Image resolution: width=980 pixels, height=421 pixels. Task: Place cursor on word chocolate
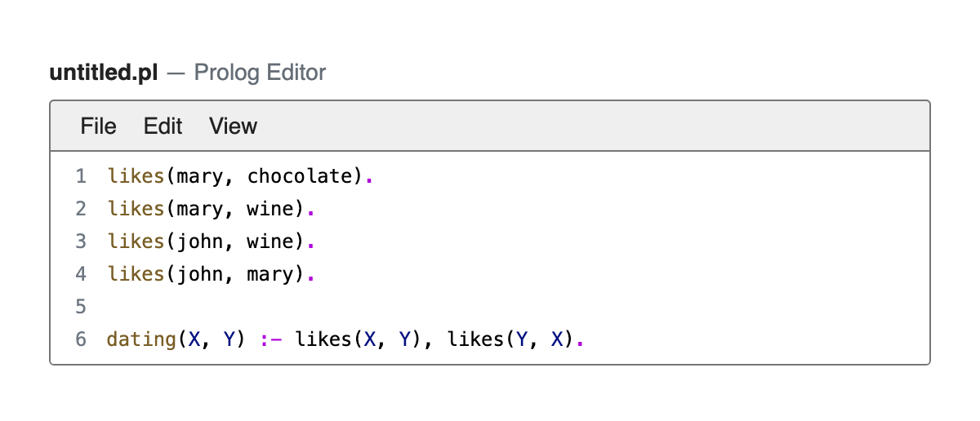tap(300, 175)
